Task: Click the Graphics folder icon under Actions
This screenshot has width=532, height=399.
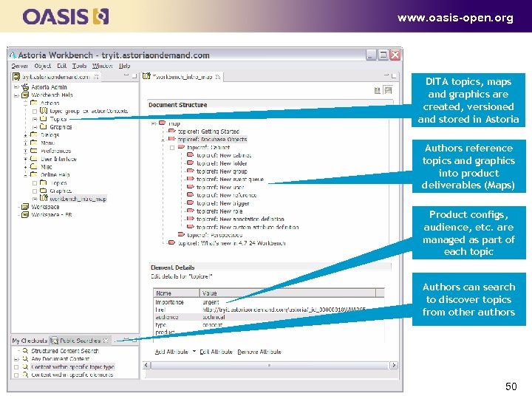Action: pos(44,126)
